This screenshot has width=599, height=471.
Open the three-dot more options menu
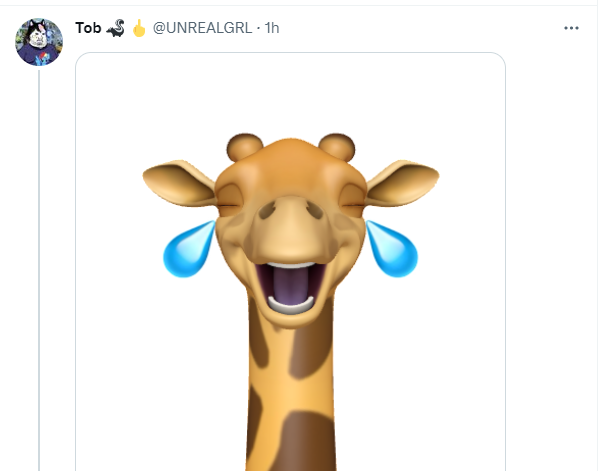pyautogui.click(x=571, y=28)
